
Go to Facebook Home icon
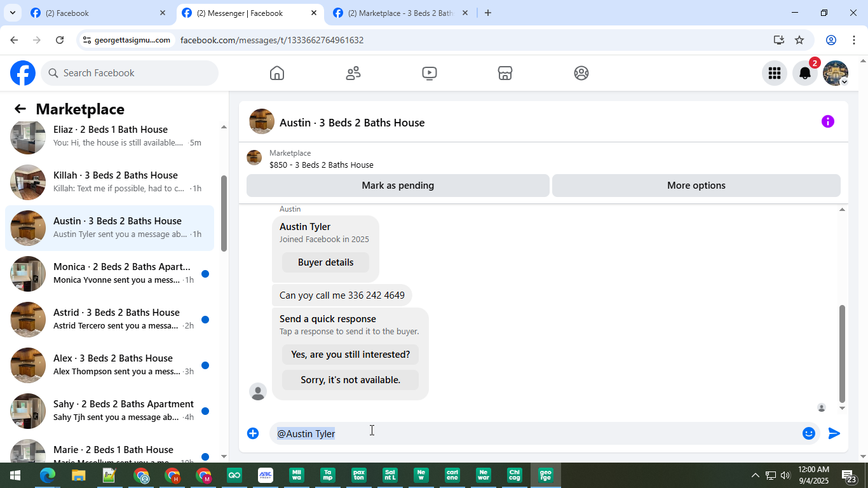click(x=277, y=73)
